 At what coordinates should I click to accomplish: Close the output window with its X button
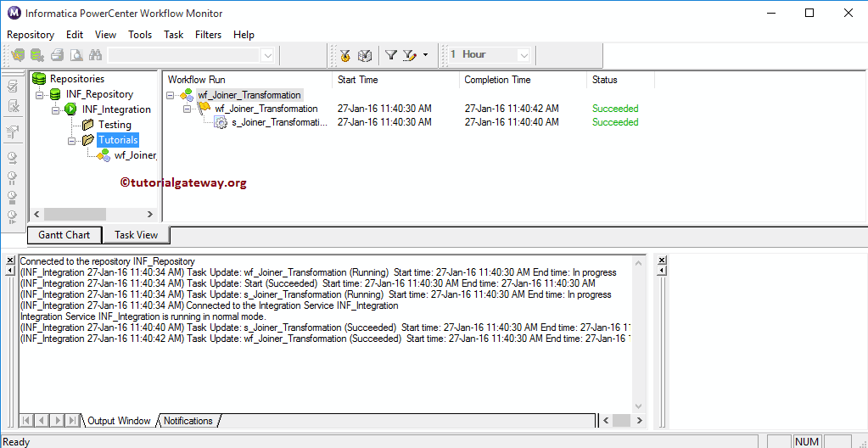point(9,260)
